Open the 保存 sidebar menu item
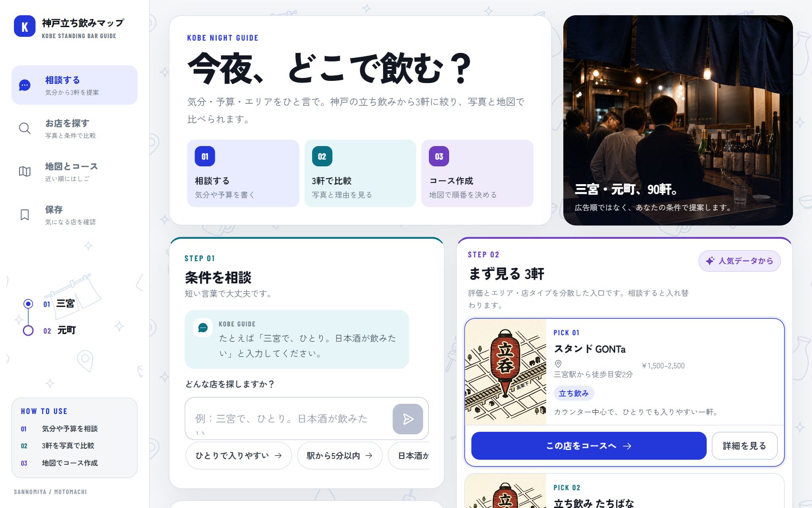The height and width of the screenshot is (508, 812). 74,215
